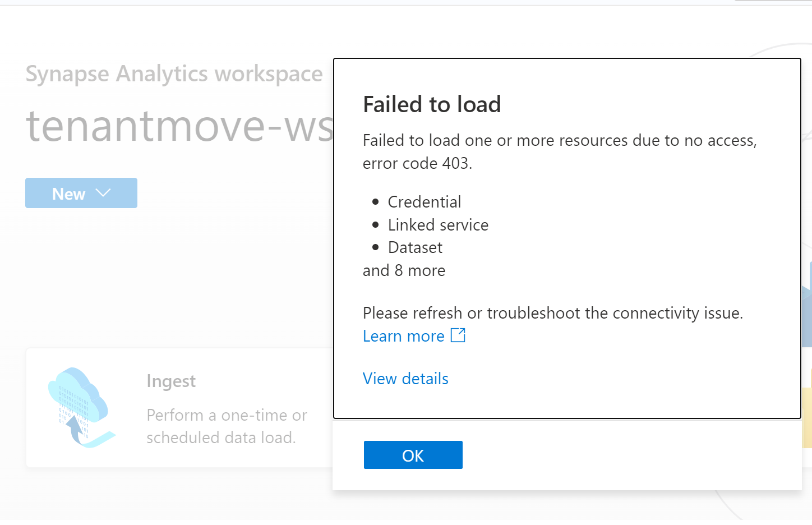
Task: Click the external-link icon beside Learn more
Action: point(458,335)
